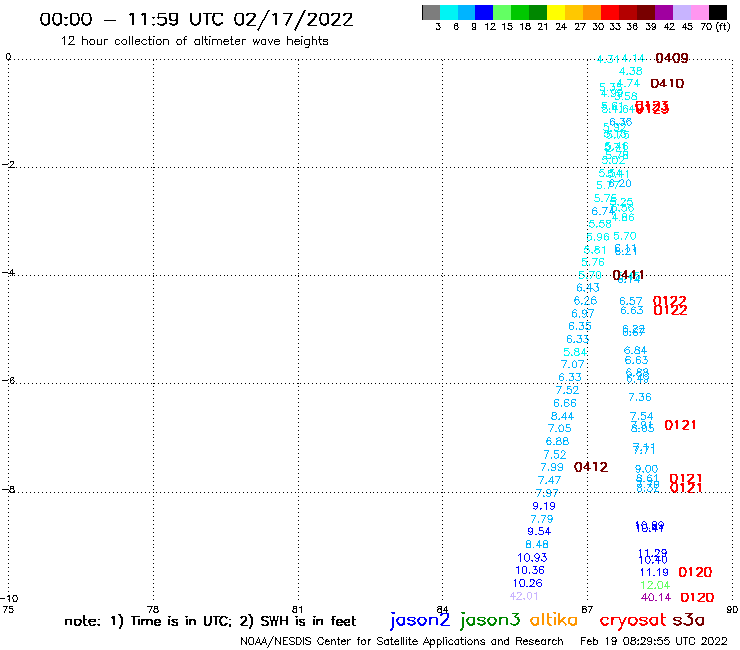The image size is (740, 650).
Task: Click the 'altika' satellite label
Action: pyautogui.click(x=554, y=619)
